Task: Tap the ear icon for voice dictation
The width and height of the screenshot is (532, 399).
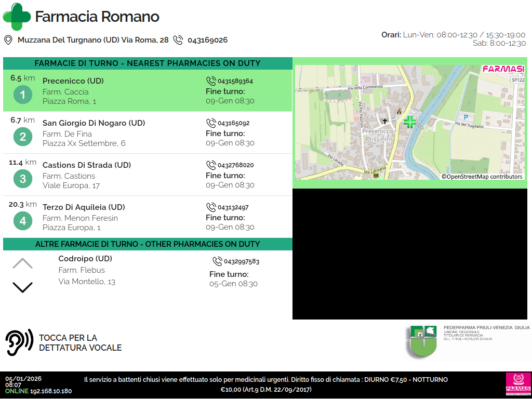Action: pos(19,343)
